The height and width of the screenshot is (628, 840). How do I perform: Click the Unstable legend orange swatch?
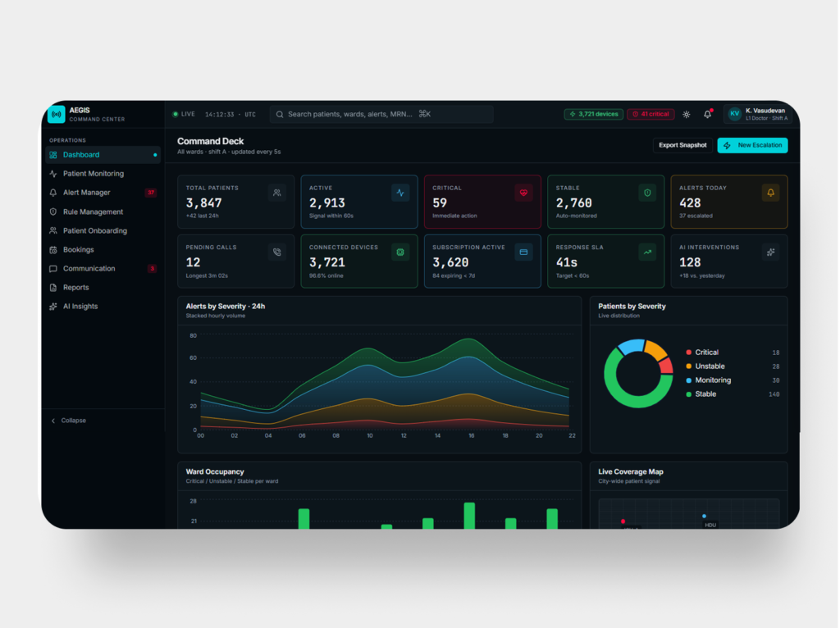coord(688,366)
